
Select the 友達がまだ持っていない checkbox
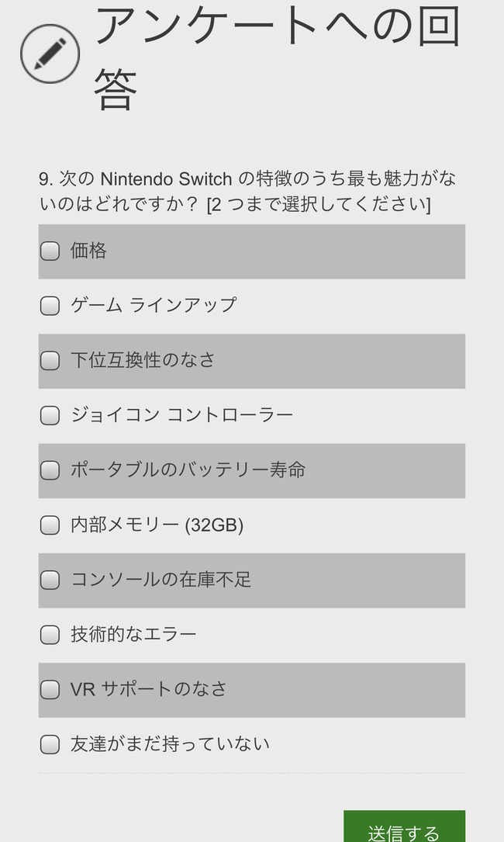[x=50, y=743]
